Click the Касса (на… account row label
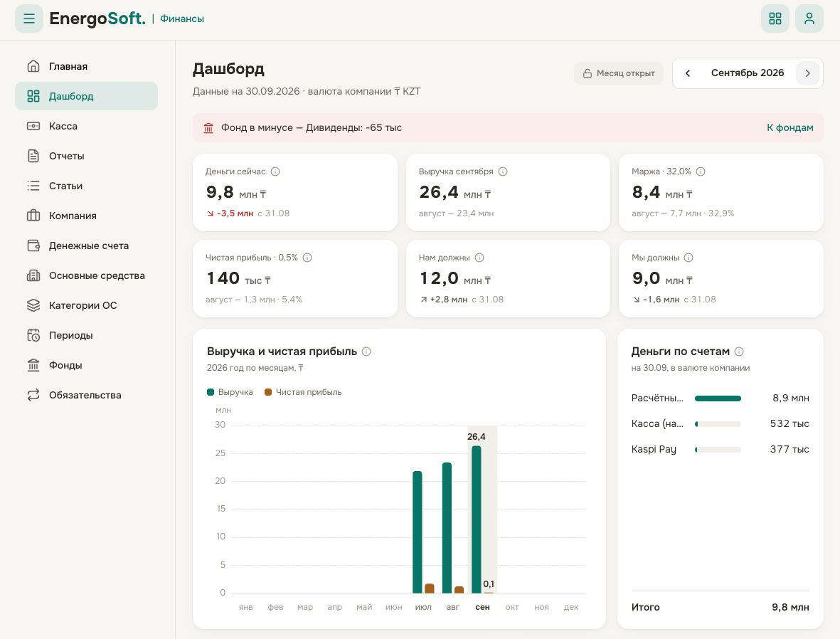This screenshot has width=840, height=639. (x=657, y=424)
